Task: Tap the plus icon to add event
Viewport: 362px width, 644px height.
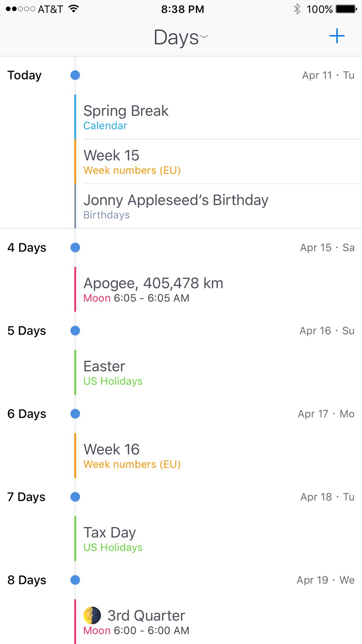Action: (x=337, y=36)
